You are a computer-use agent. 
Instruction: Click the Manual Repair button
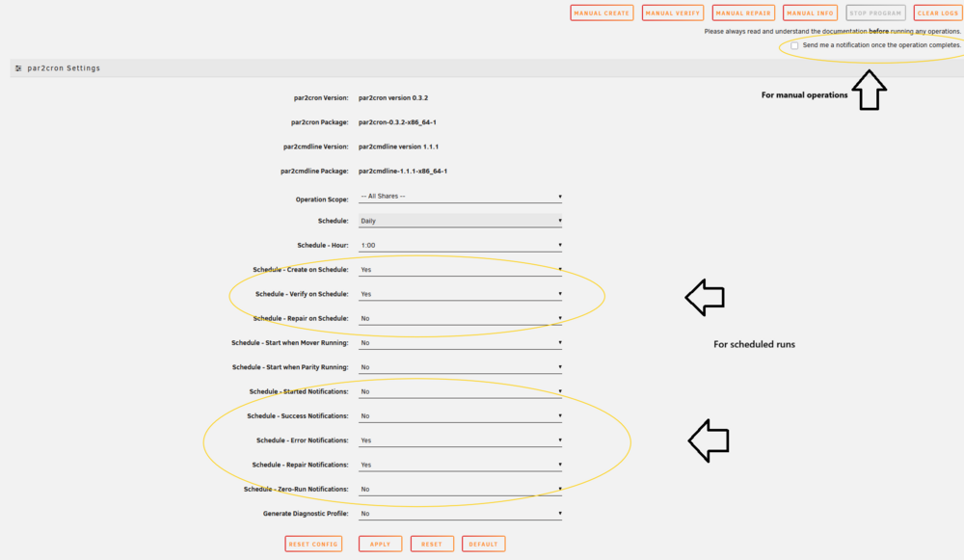[x=743, y=13]
